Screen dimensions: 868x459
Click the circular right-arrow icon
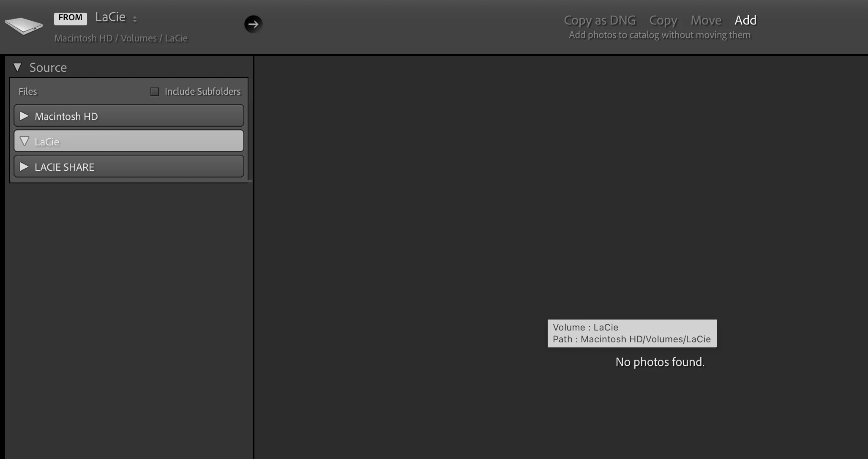pyautogui.click(x=253, y=24)
